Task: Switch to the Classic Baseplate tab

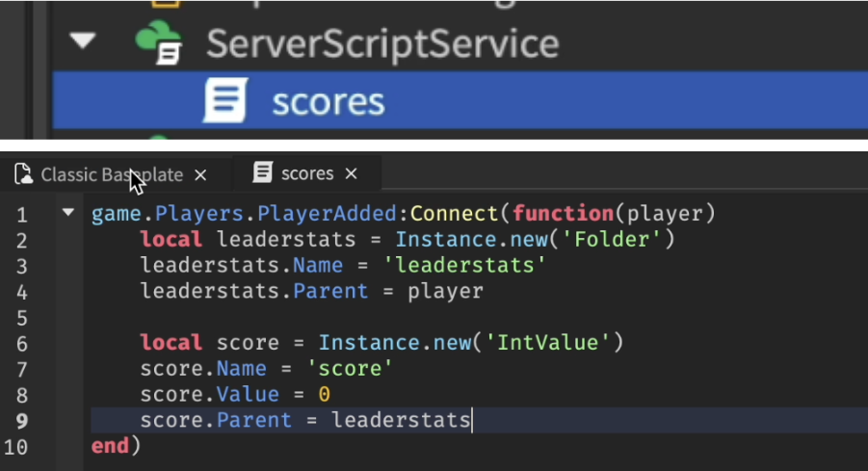Action: tap(112, 175)
